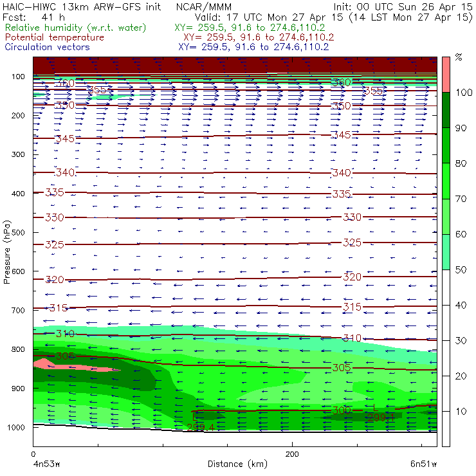Image resolution: width=476 pixels, height=476 pixels.
Task: Click the 'Relative humidity (w.r.t. water)' legend label
Action: 76,28
